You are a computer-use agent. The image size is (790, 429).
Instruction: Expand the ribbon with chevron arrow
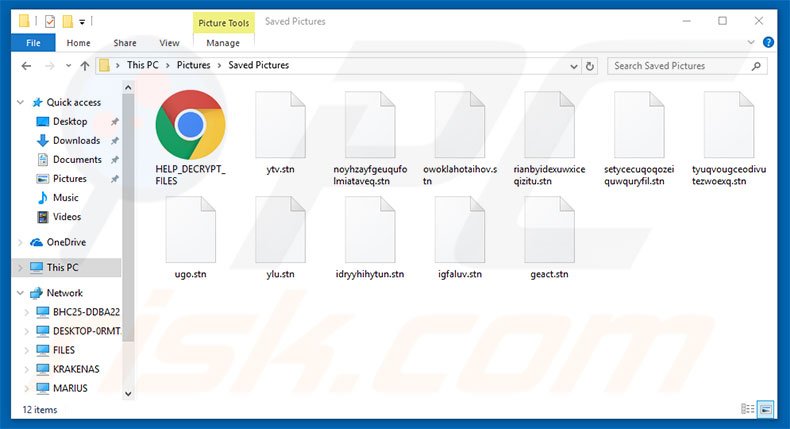[x=751, y=43]
